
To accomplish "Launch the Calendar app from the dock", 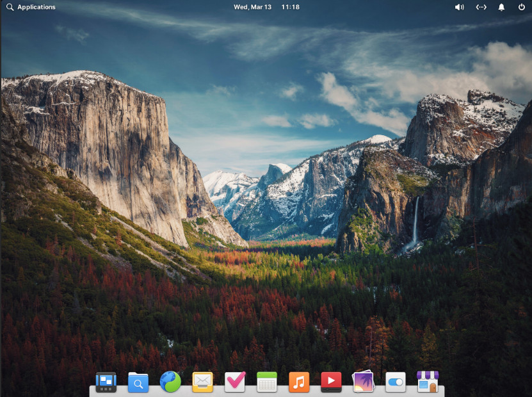I will click(x=267, y=382).
